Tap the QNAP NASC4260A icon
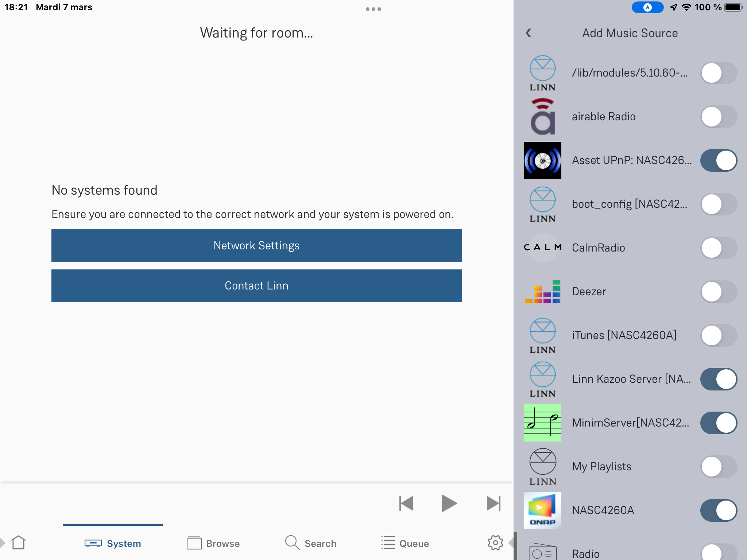 coord(542,510)
